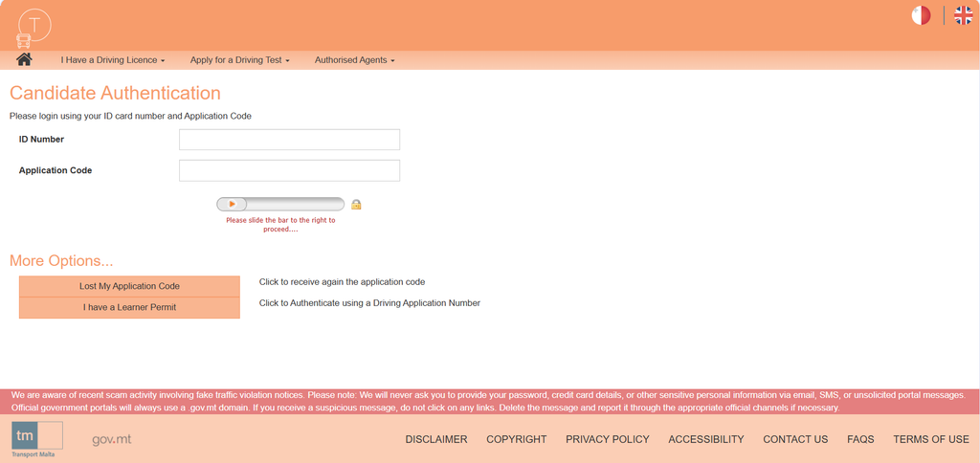Click the More Options... heading
Viewport: 980px width, 463px height.
[61, 260]
